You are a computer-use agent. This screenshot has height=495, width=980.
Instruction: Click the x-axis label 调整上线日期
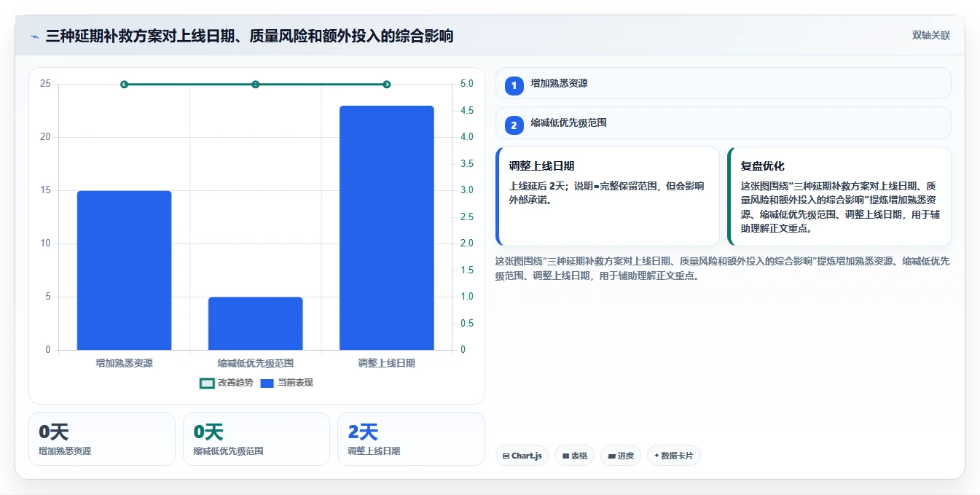(x=387, y=362)
